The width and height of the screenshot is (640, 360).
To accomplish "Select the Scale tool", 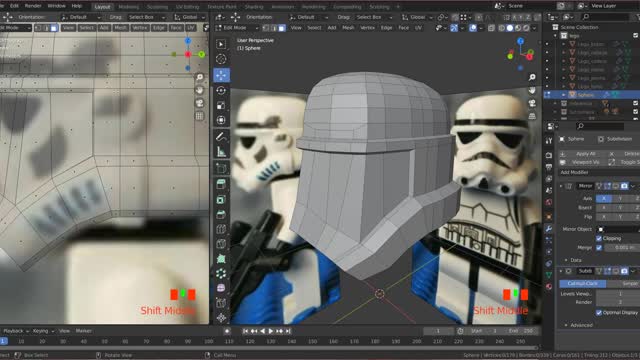I will pyautogui.click(x=221, y=105).
